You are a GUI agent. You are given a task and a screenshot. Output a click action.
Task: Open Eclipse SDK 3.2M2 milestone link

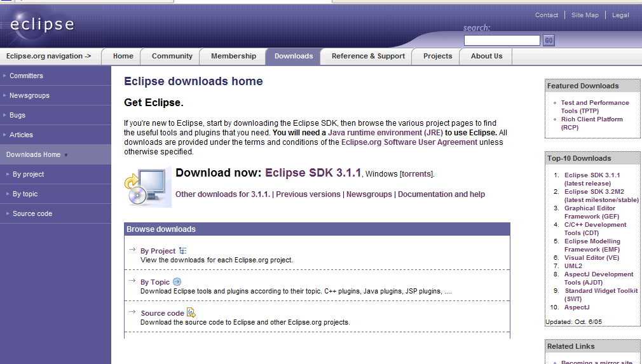601,196
